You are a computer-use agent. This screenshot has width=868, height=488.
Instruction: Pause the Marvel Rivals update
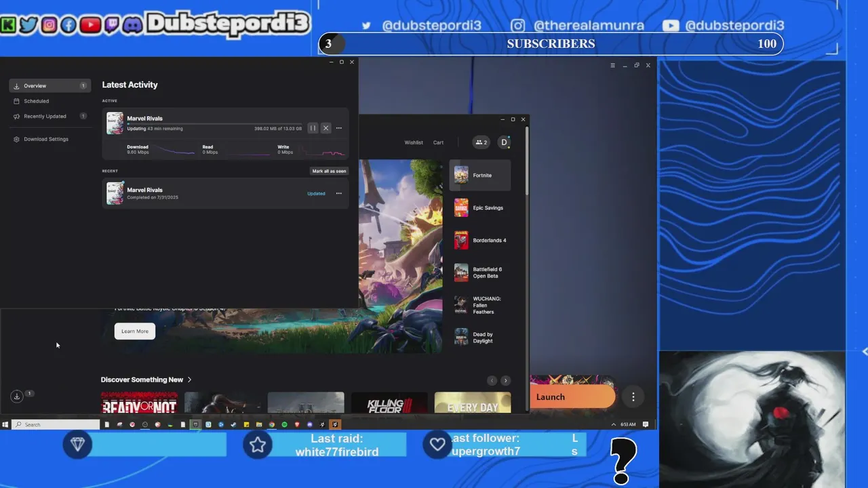pos(313,128)
